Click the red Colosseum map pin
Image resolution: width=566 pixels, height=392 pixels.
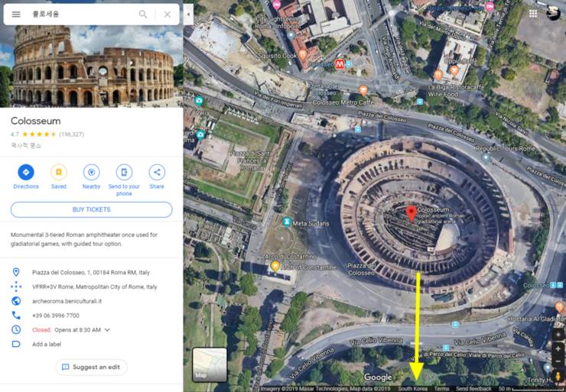411,212
